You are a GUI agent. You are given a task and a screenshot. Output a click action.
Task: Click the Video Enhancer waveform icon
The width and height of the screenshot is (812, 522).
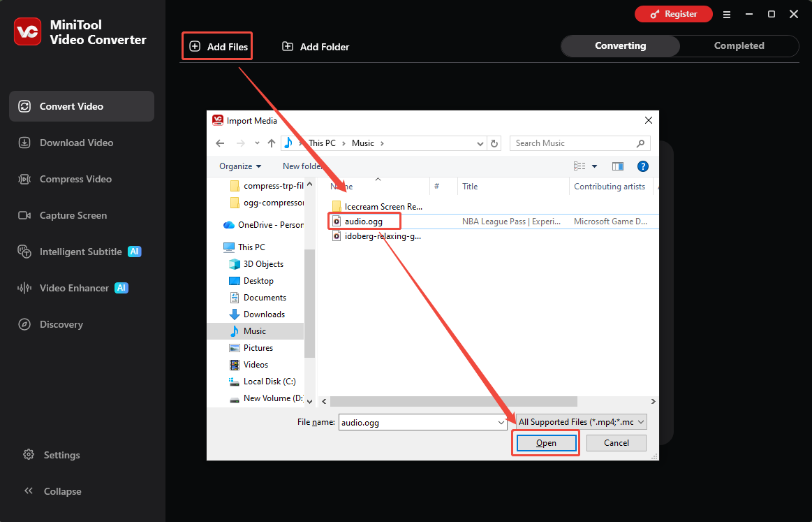(24, 288)
